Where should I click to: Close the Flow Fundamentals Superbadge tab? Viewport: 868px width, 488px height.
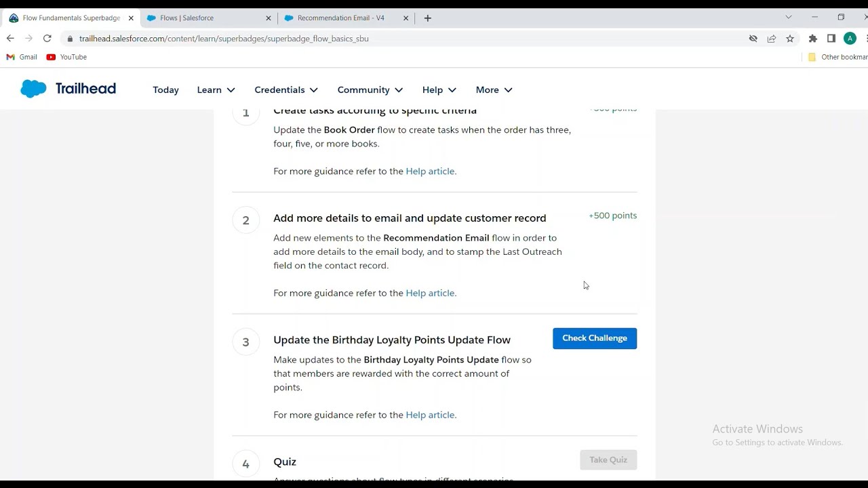click(131, 18)
